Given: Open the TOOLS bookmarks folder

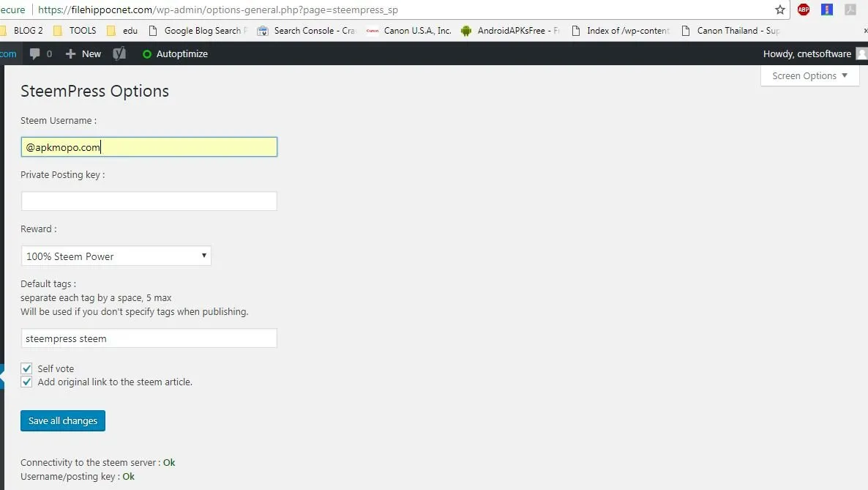Looking at the screenshot, I should [x=74, y=31].
